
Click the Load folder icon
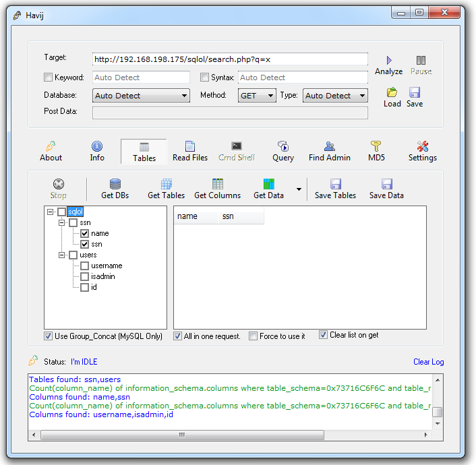click(x=392, y=92)
